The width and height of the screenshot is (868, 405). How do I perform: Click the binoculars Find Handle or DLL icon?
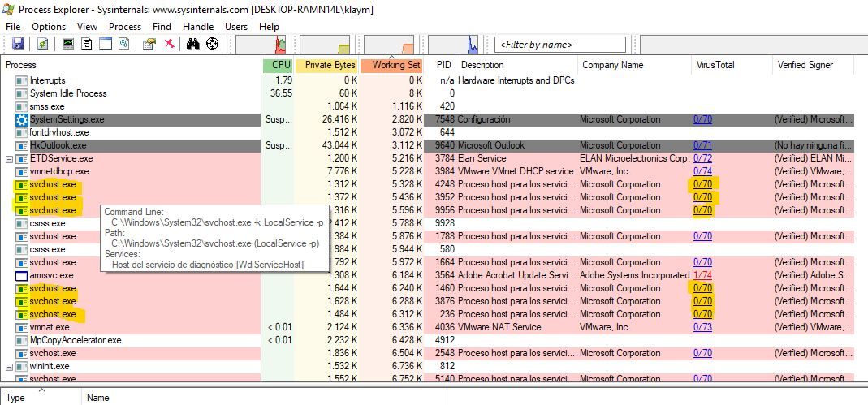pyautogui.click(x=192, y=45)
